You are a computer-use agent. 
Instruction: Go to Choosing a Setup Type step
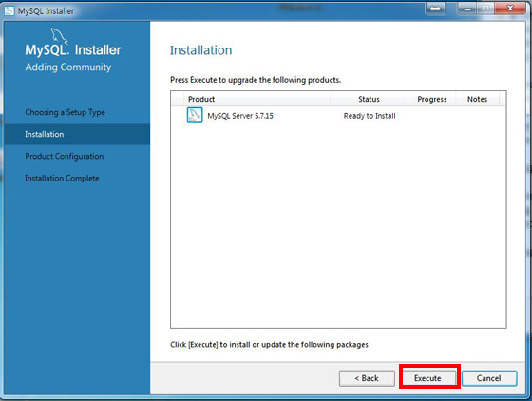click(x=66, y=112)
